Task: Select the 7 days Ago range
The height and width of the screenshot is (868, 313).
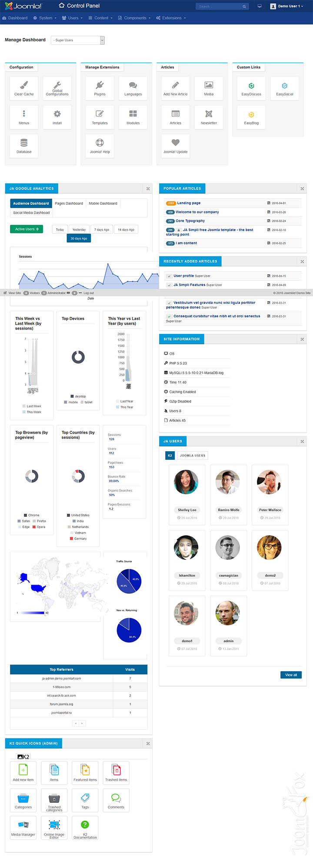Action: point(102,229)
